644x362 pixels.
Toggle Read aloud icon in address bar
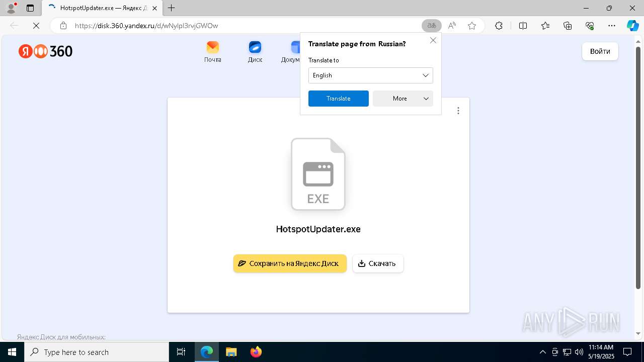click(x=452, y=26)
